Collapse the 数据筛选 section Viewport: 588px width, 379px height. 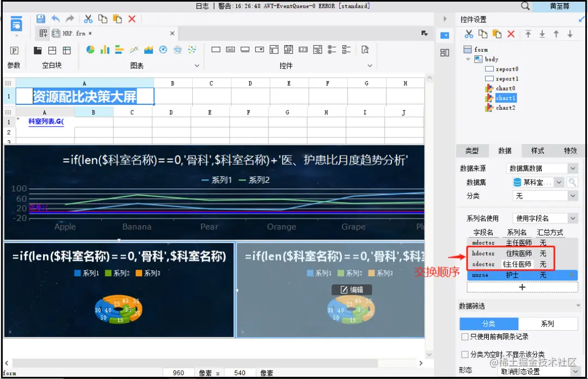pos(578,306)
